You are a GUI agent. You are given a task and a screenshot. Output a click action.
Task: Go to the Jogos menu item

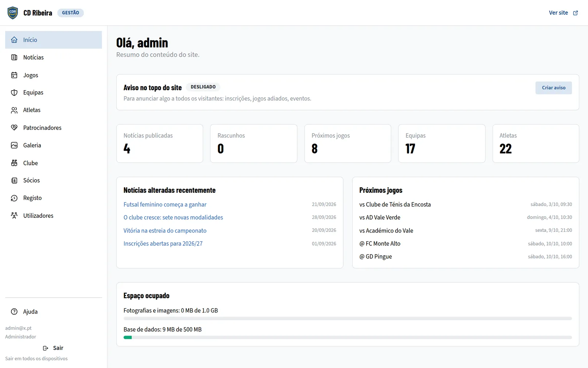[x=53, y=75]
